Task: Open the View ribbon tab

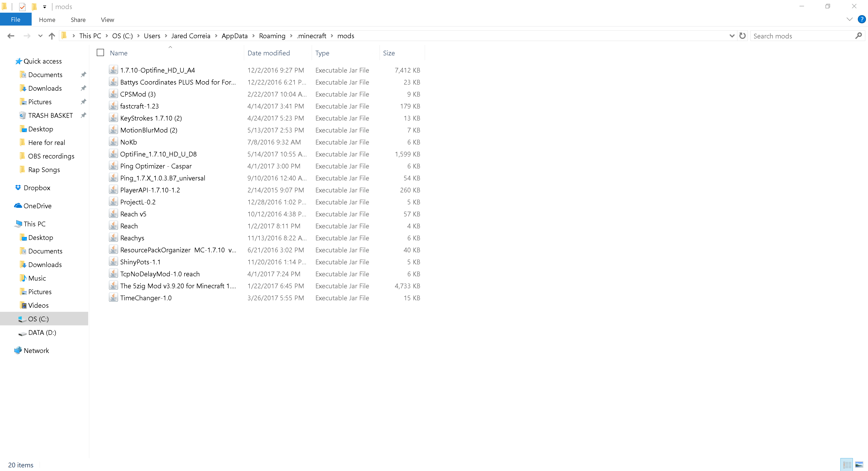Action: (x=108, y=20)
